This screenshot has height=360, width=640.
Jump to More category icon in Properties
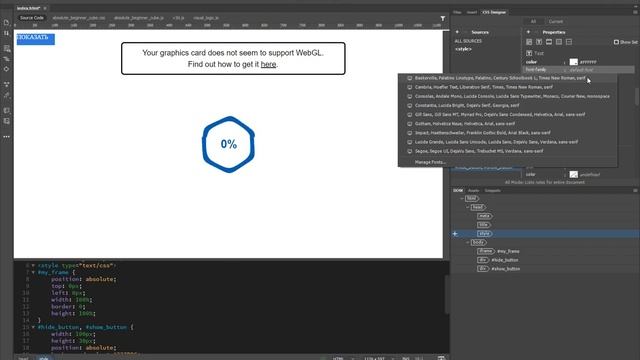pos(569,42)
